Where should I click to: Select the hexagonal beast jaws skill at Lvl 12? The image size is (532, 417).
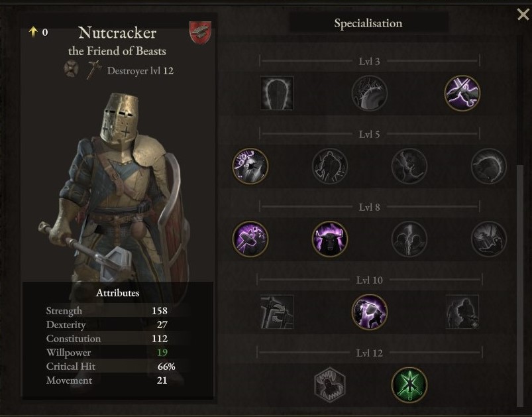click(x=330, y=385)
